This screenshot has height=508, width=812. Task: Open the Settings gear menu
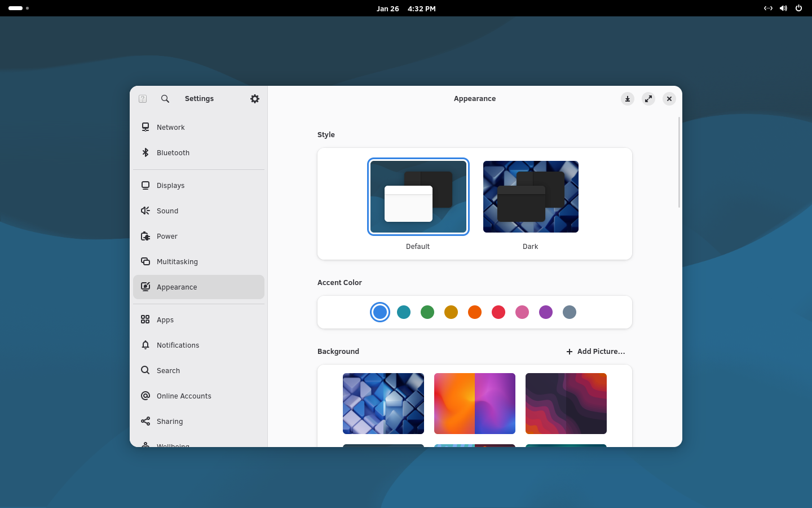pyautogui.click(x=255, y=99)
